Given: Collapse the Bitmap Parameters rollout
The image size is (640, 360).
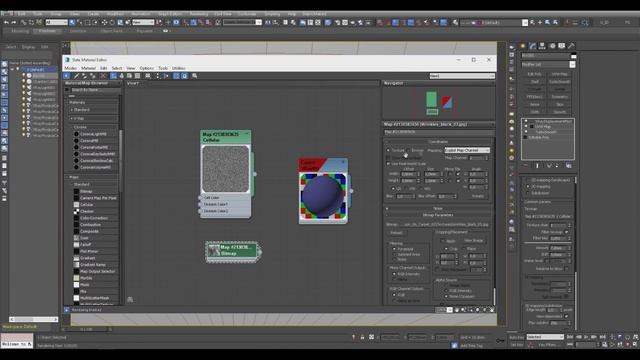Looking at the screenshot, I should [438, 215].
